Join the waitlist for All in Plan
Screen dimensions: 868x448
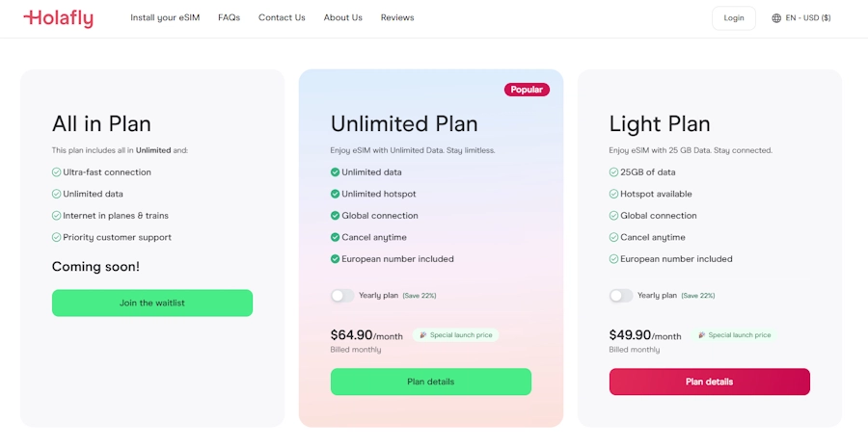(152, 303)
